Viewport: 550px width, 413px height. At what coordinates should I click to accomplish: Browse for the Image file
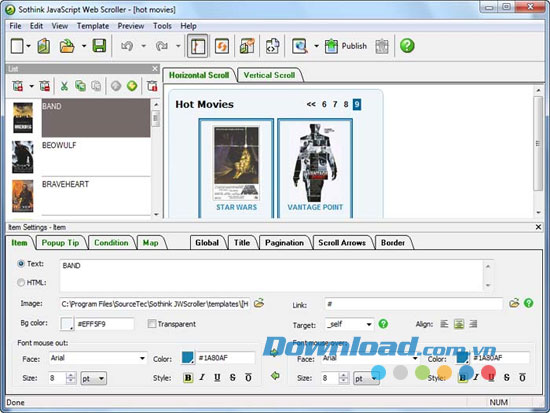(x=259, y=303)
